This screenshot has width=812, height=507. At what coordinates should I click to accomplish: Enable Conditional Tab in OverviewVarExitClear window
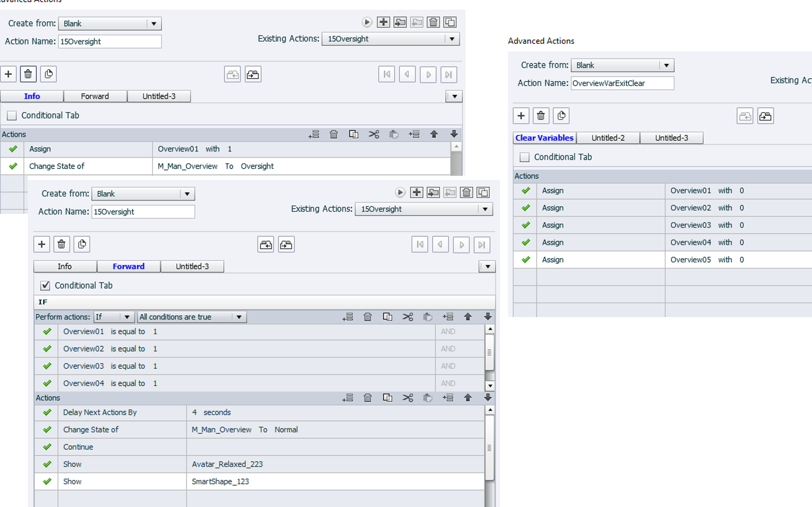[x=524, y=157]
